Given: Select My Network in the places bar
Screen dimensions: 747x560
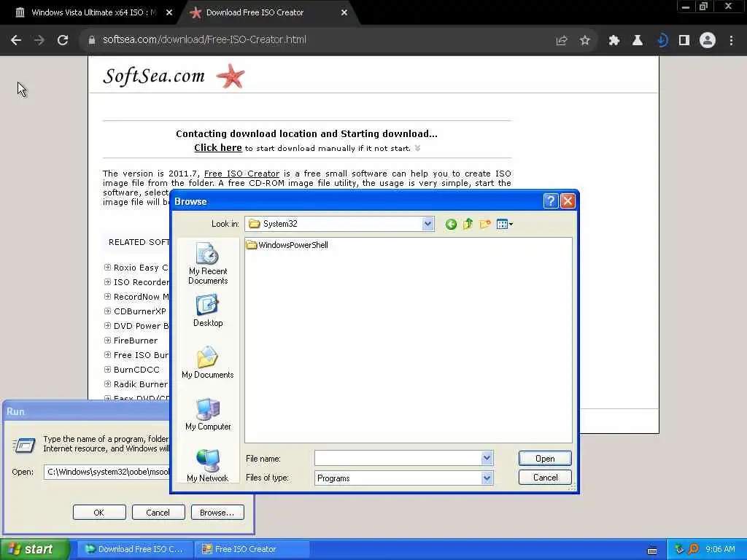Looking at the screenshot, I should pos(208,466).
